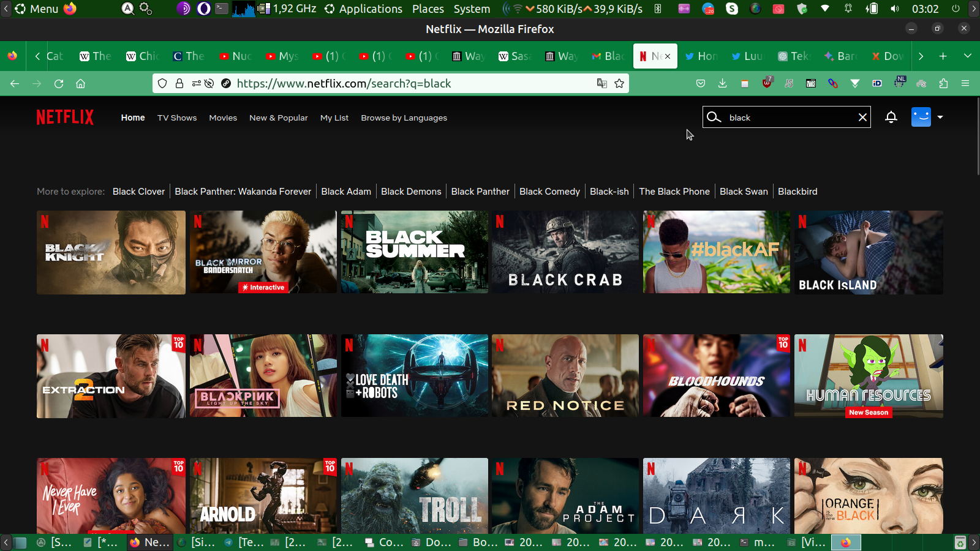Open My List
The image size is (980, 551).
(x=334, y=118)
